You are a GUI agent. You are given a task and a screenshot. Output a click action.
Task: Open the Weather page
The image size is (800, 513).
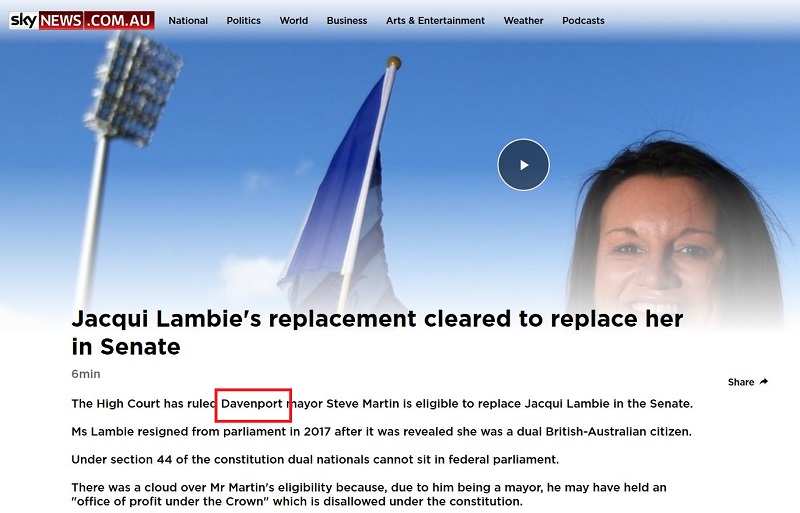click(523, 21)
